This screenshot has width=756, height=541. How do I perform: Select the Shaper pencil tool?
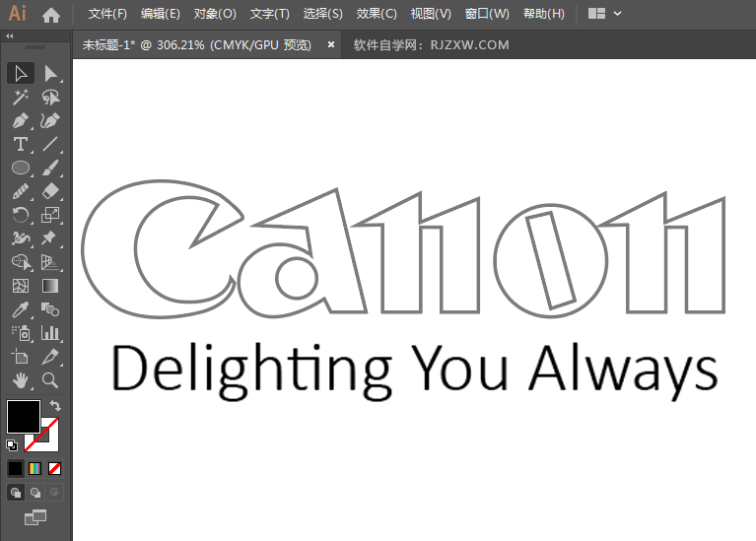[x=21, y=191]
